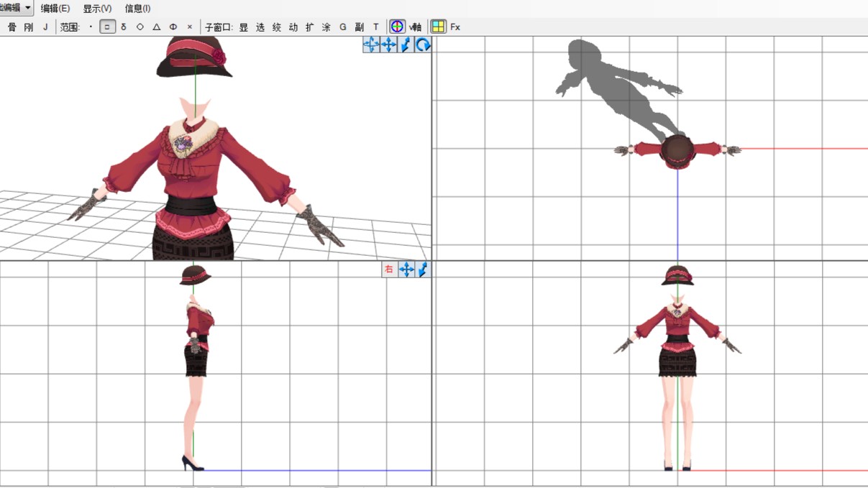Click the pan move icon in perspective view

pyautogui.click(x=388, y=45)
